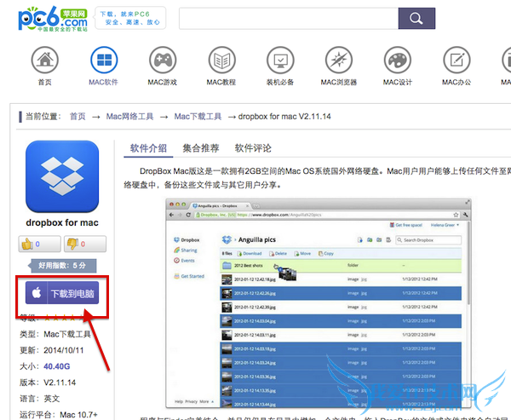The image size is (511, 420).
Task: Click the breadcrumb 'dropbox for mac V2.11.14' text
Action: coord(284,117)
